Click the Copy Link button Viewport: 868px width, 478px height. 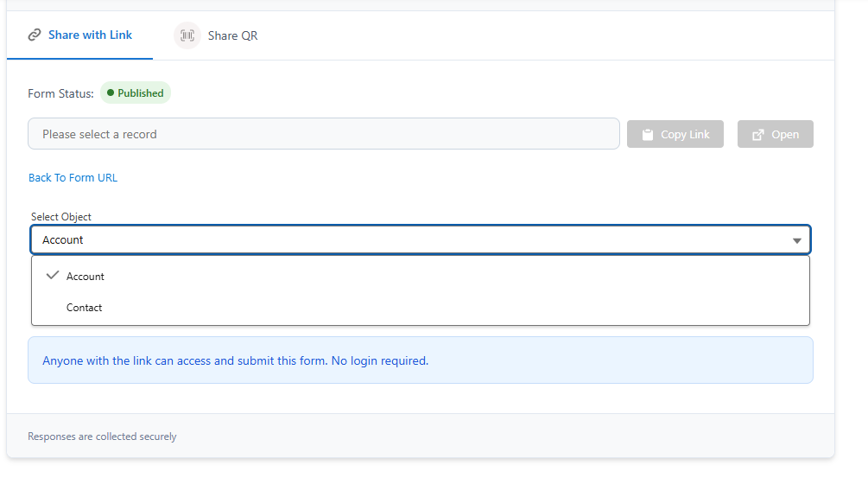tap(675, 134)
